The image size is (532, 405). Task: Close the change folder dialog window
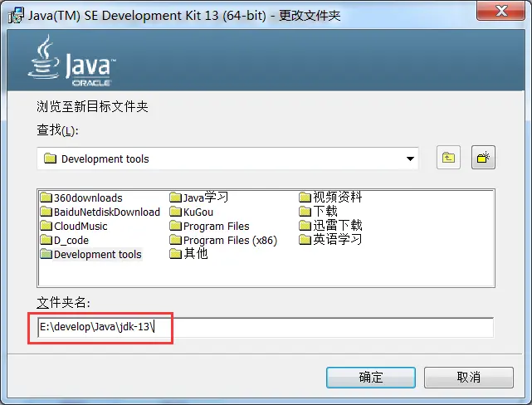point(501,11)
